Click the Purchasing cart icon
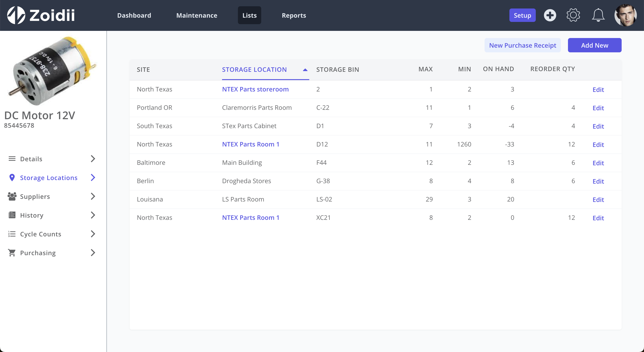Viewport: 644px width, 352px height. coord(12,253)
